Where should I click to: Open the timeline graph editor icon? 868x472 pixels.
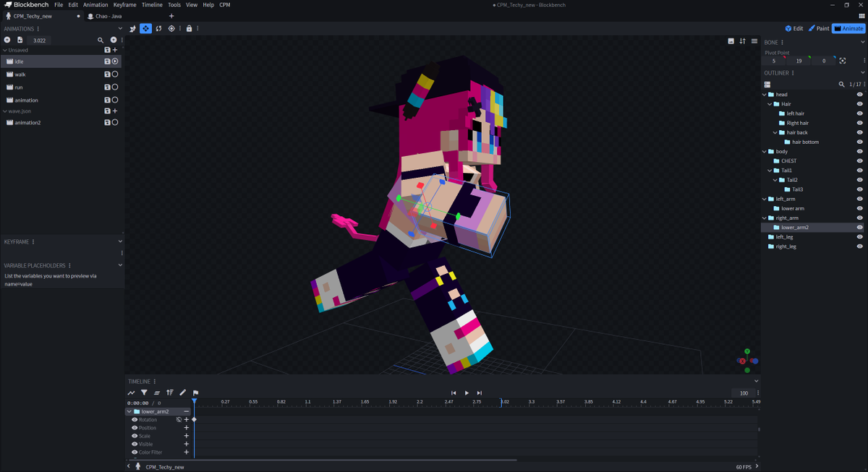pyautogui.click(x=132, y=392)
